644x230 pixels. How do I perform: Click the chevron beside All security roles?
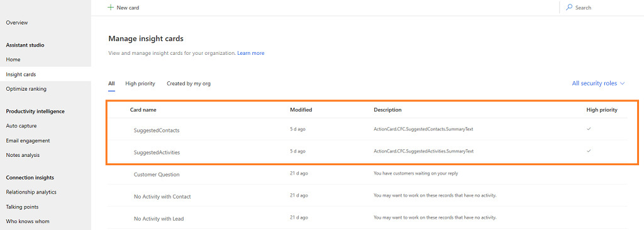622,84
